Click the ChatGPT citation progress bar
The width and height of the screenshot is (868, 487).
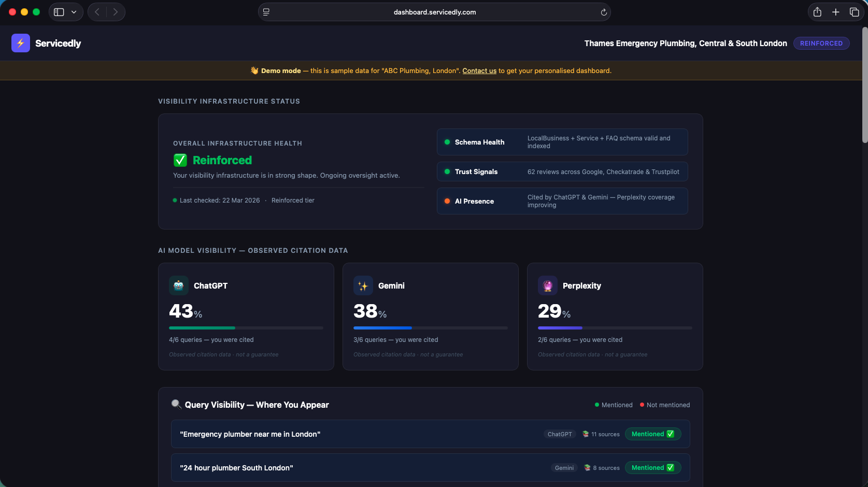pyautogui.click(x=246, y=328)
